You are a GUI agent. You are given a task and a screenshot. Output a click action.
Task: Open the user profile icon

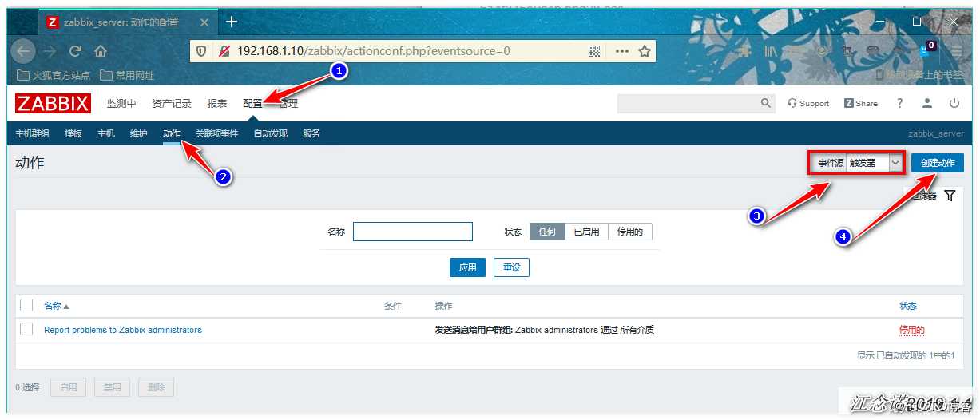(x=927, y=103)
